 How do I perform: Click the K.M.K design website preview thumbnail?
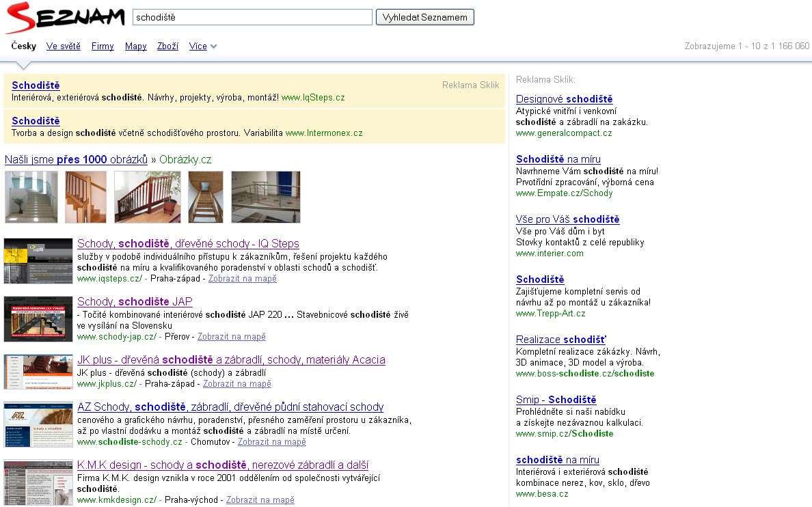point(38,482)
